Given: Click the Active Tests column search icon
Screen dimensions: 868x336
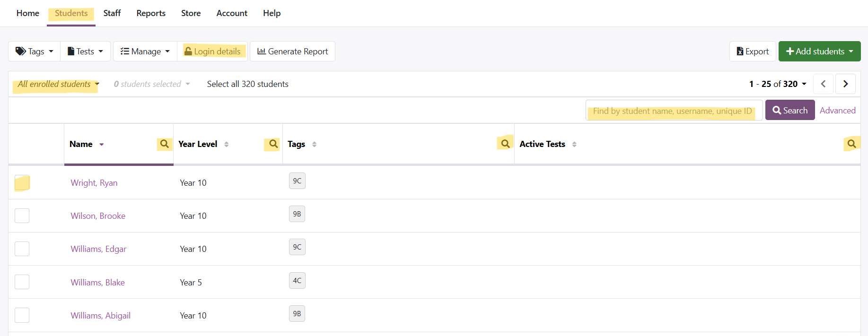Looking at the screenshot, I should pyautogui.click(x=851, y=144).
